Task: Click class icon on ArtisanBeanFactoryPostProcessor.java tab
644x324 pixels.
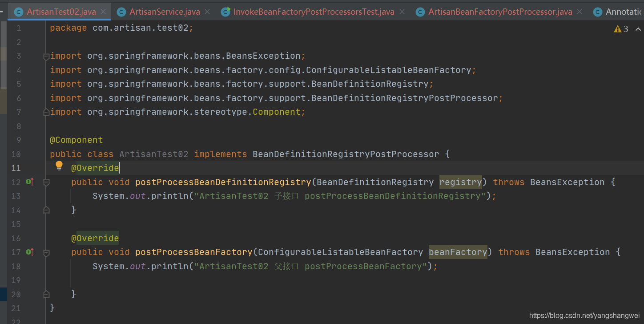Action: [420, 12]
